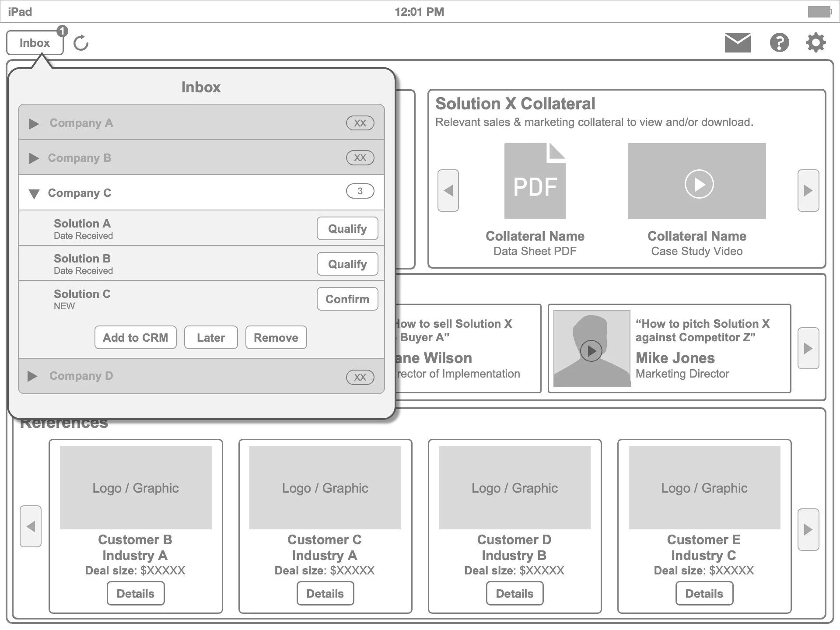This screenshot has height=630, width=840.
Task: Open Details for Customer D
Action: click(x=514, y=594)
